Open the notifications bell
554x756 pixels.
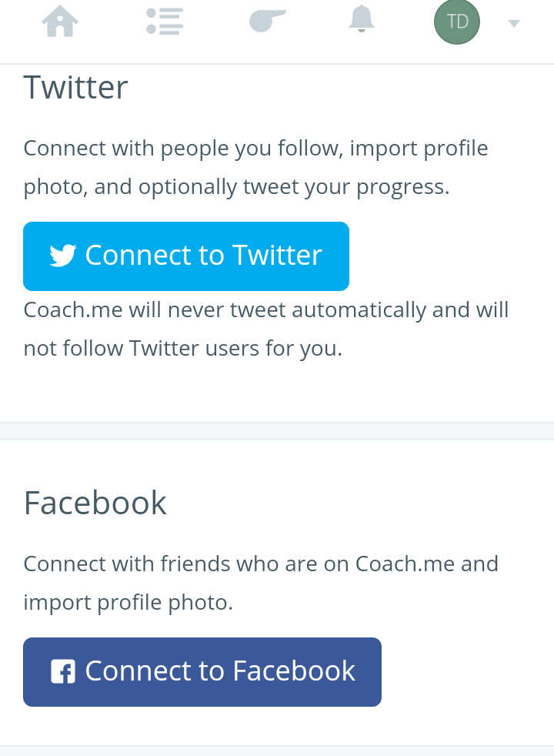(361, 20)
